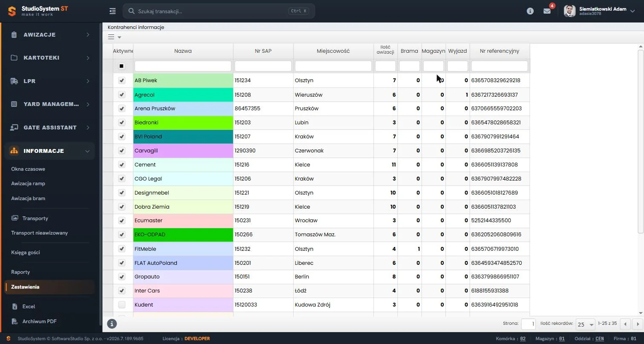Click the teal BVI Poland name cell
Screen dimensions: 644x344
coord(183,137)
